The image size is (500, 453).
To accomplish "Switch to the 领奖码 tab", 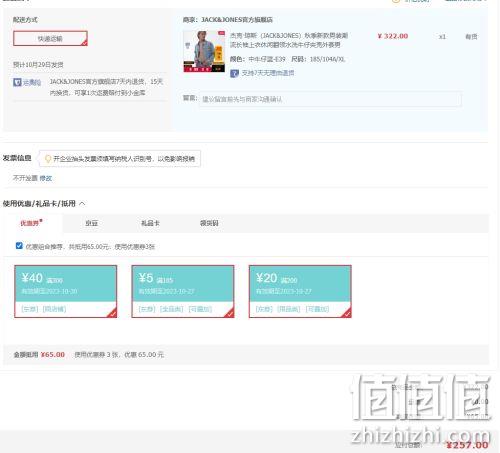I will pos(209,223).
